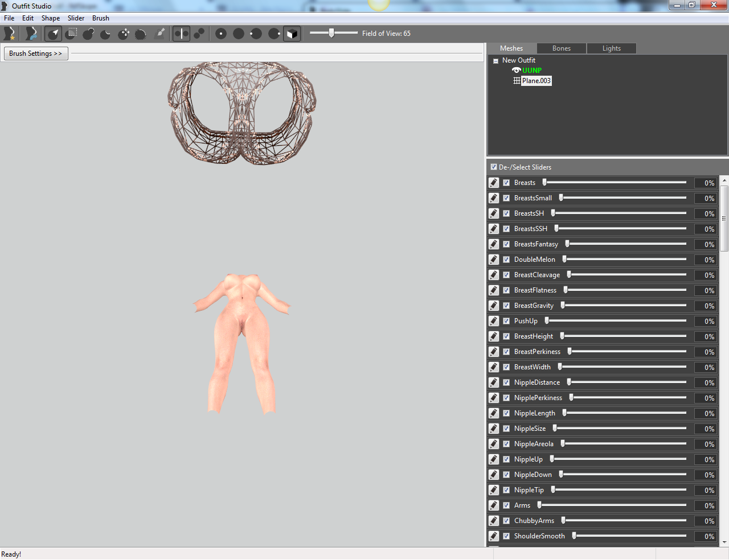The image size is (729, 560).
Task: Click the edit pencil for BreastCleavage slider
Action: [x=494, y=275]
